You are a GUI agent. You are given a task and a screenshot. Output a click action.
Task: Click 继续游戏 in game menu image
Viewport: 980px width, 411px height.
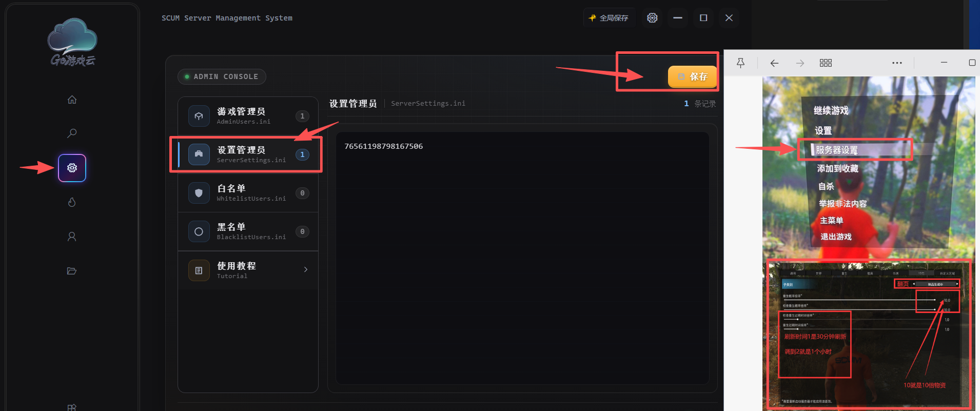[x=831, y=110]
